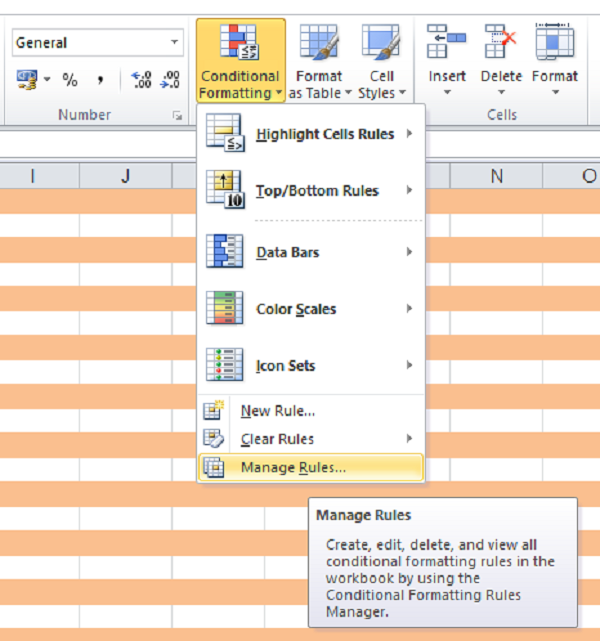Click the Manage Rules icon
Image resolution: width=600 pixels, height=641 pixels.
214,467
